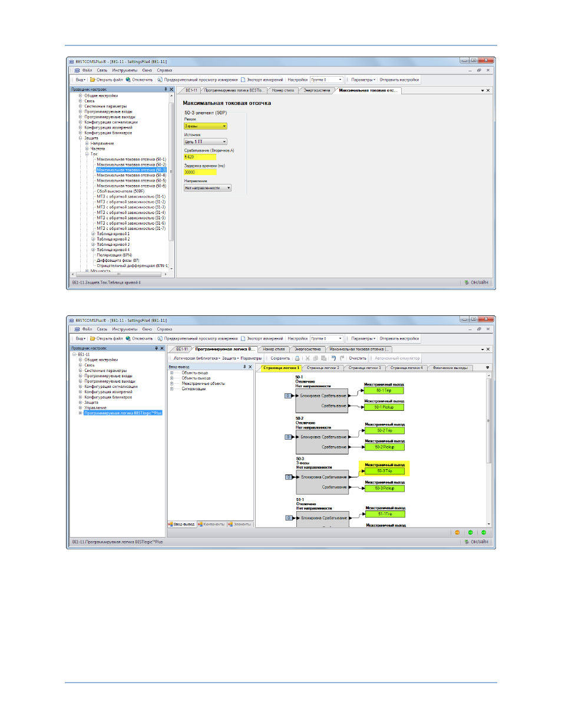Screen dimensions: 562x728
Task: Switch to Энергосистема tab in top window
Action: coord(317,90)
